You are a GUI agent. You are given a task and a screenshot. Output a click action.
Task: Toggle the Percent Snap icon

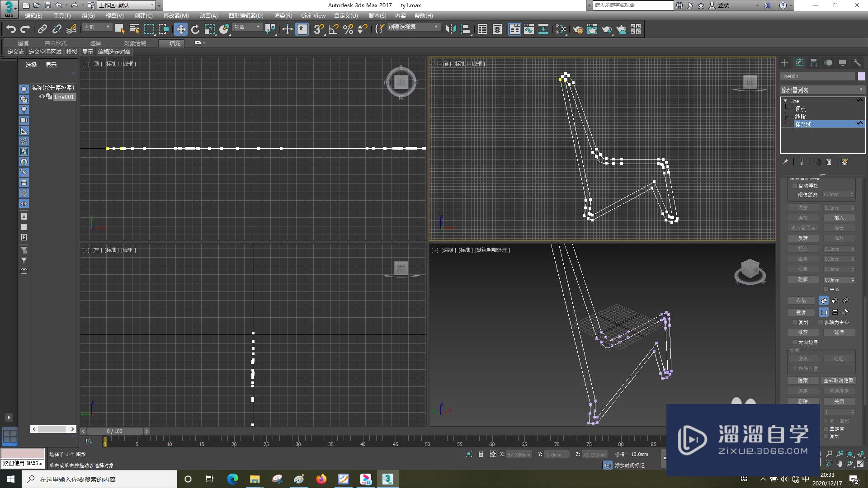pos(348,29)
